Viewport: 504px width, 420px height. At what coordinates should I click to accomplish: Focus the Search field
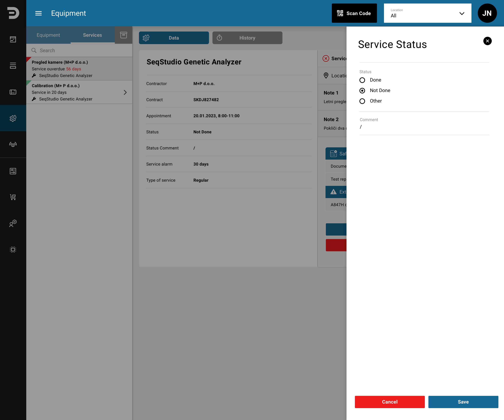click(x=79, y=50)
